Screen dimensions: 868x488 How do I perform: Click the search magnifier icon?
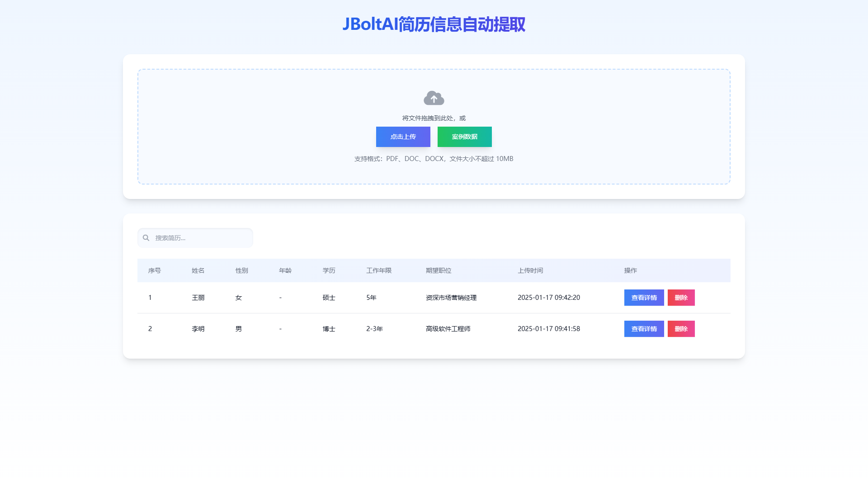point(146,238)
